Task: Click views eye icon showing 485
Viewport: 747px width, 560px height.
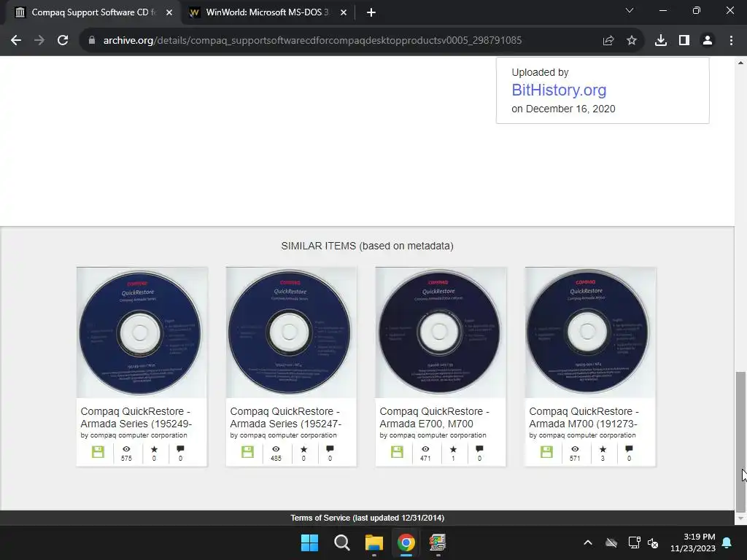Action: pyautogui.click(x=276, y=449)
